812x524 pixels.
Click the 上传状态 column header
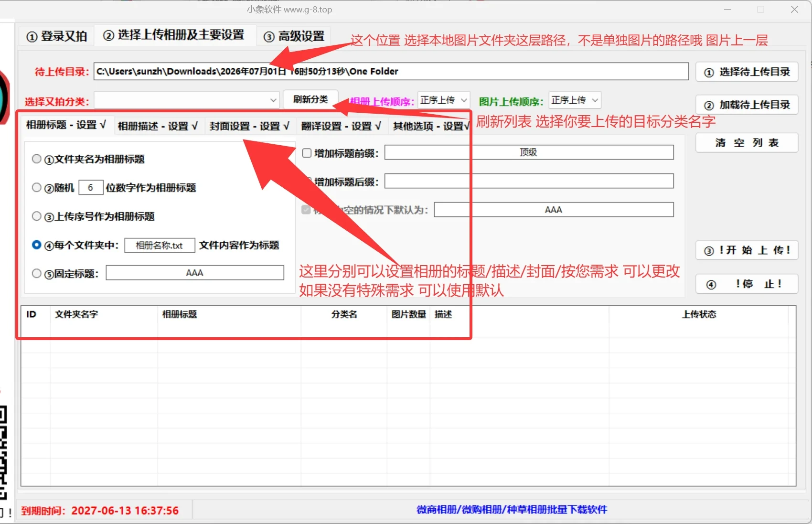699,314
